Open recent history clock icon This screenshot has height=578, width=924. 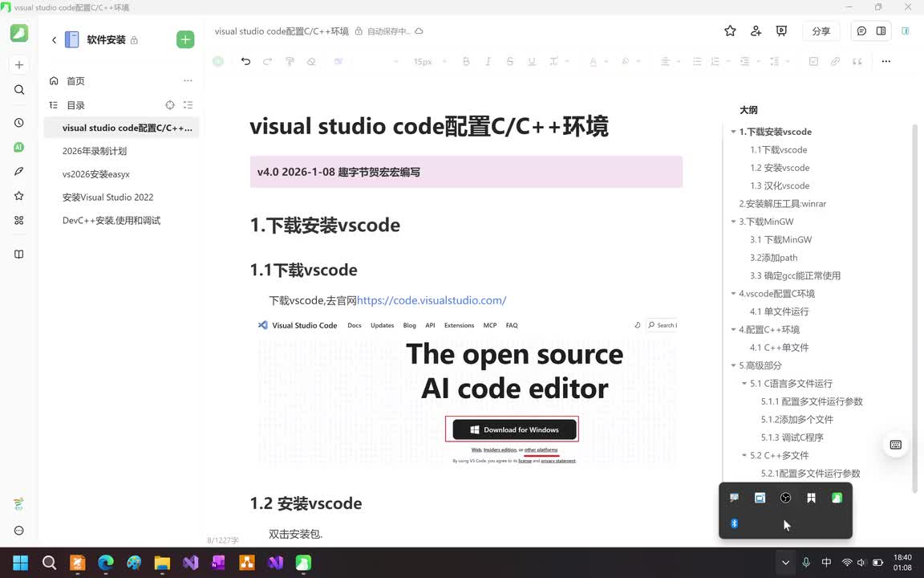(19, 123)
